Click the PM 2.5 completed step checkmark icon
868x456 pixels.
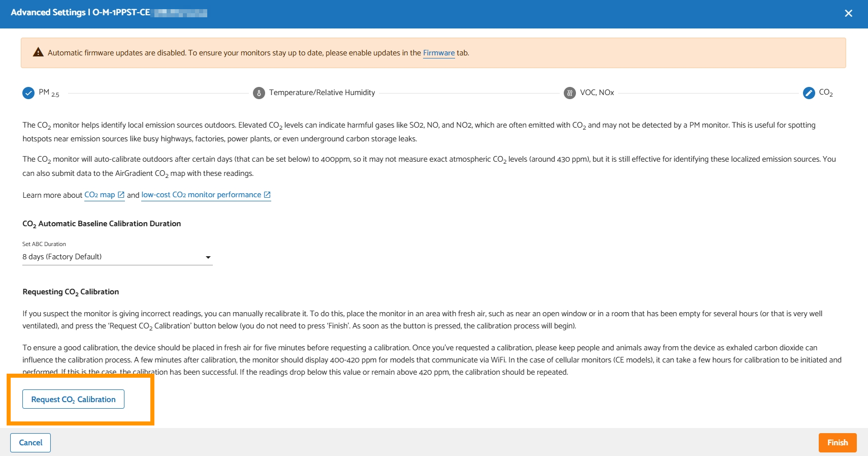click(28, 93)
